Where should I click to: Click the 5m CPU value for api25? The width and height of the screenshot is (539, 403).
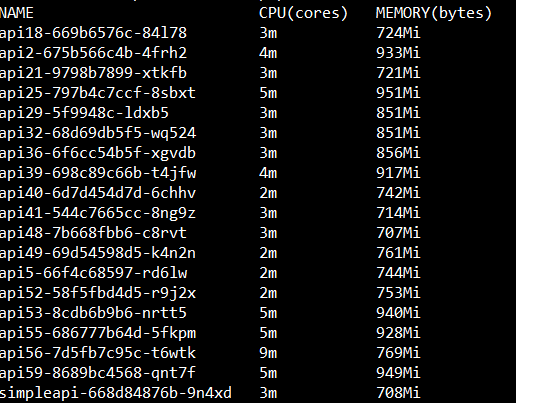tap(268, 93)
